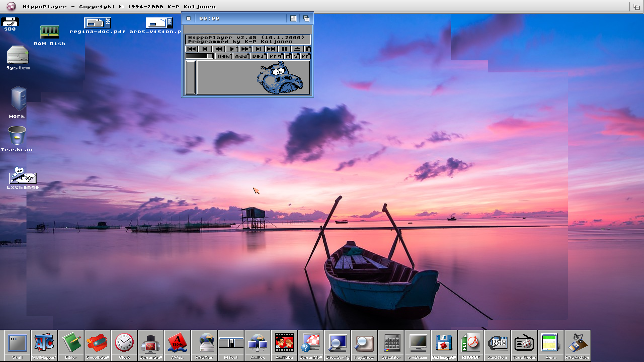
Task: Click the New playlist button
Action: click(x=223, y=56)
